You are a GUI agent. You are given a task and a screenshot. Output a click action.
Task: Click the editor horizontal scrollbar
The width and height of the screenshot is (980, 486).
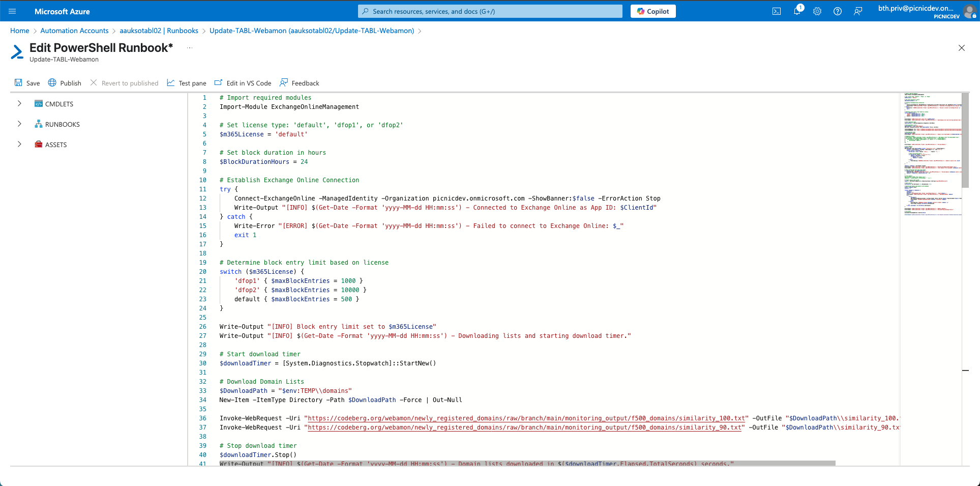pyautogui.click(x=527, y=463)
